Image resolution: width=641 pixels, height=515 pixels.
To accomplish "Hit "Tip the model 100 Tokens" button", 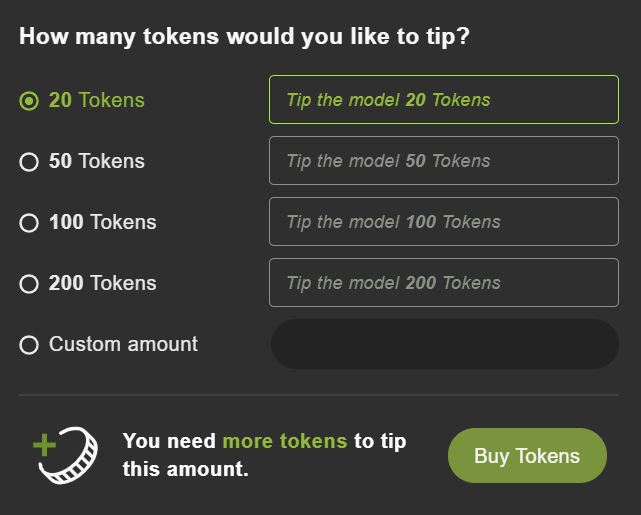I will click(x=443, y=222).
